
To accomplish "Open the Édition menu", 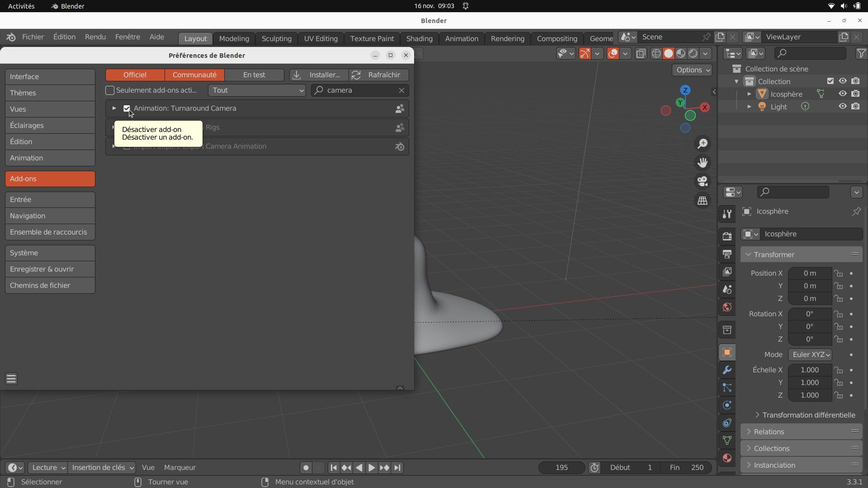I will click(64, 37).
